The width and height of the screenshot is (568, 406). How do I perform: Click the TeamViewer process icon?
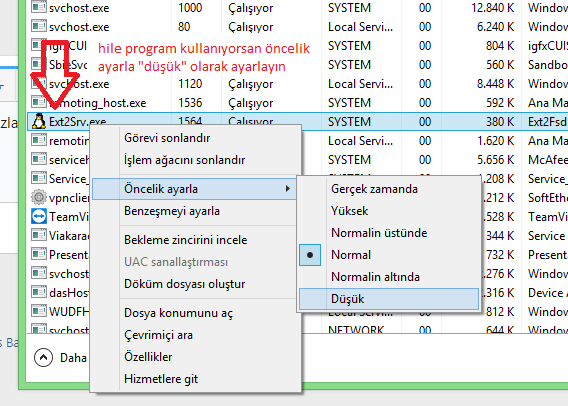pos(39,216)
